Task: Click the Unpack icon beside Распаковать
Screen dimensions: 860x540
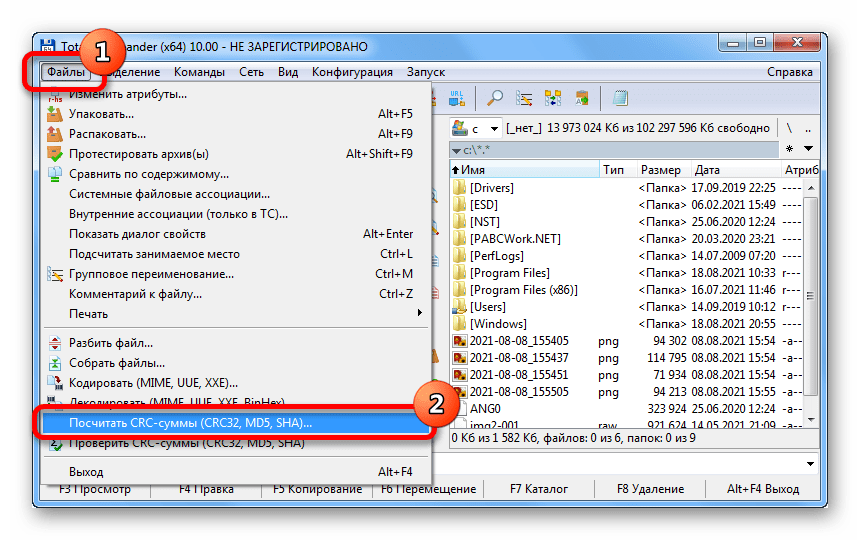Action: coord(55,134)
